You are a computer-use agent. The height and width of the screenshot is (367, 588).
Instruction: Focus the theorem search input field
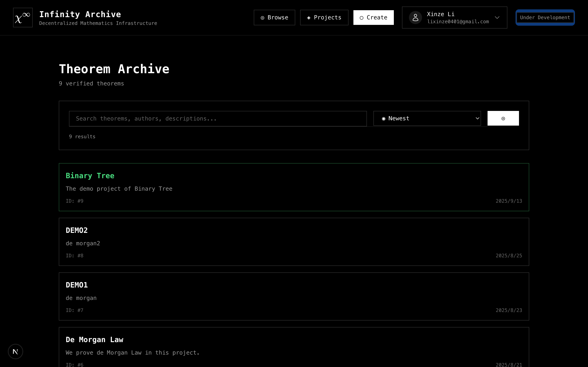coord(218,119)
